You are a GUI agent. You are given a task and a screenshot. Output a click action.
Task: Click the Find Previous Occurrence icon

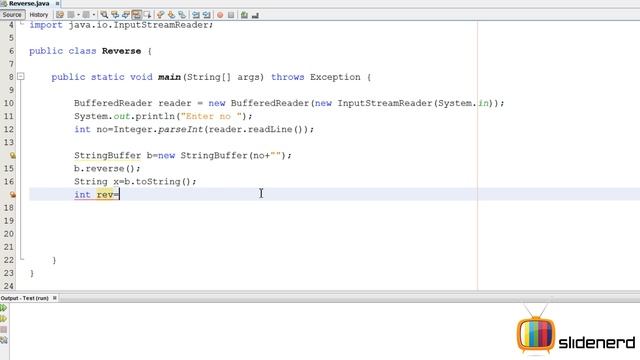(115, 15)
